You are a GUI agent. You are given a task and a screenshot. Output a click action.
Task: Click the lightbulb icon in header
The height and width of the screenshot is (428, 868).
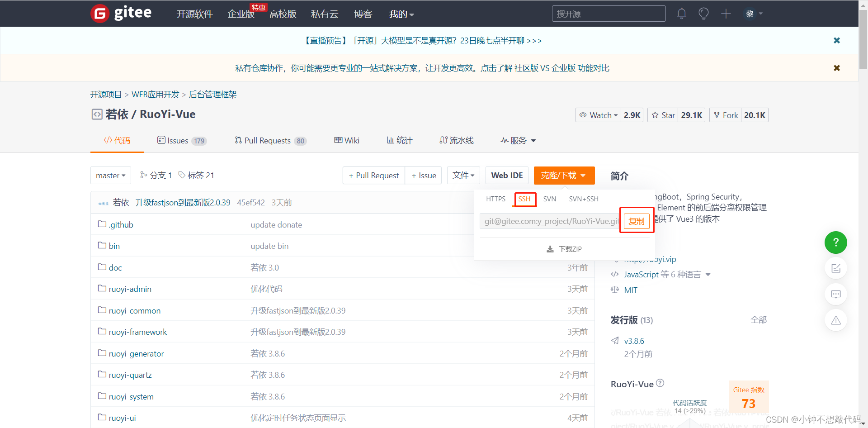point(703,14)
